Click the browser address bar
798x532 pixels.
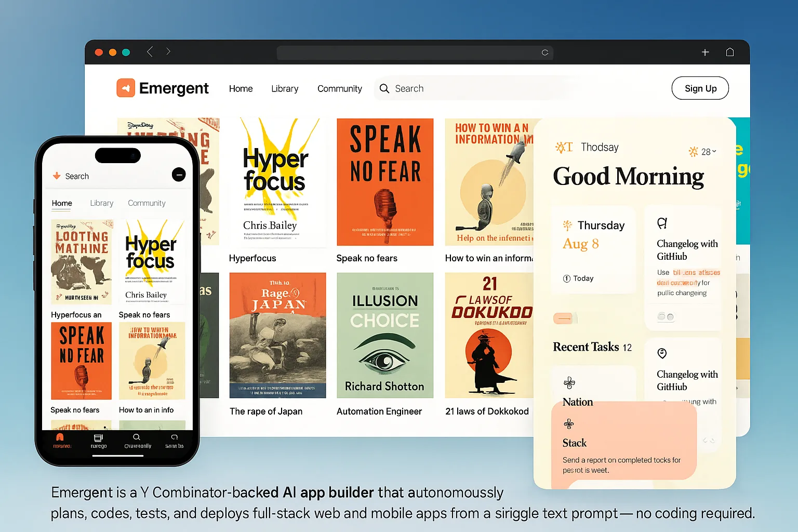(x=415, y=52)
